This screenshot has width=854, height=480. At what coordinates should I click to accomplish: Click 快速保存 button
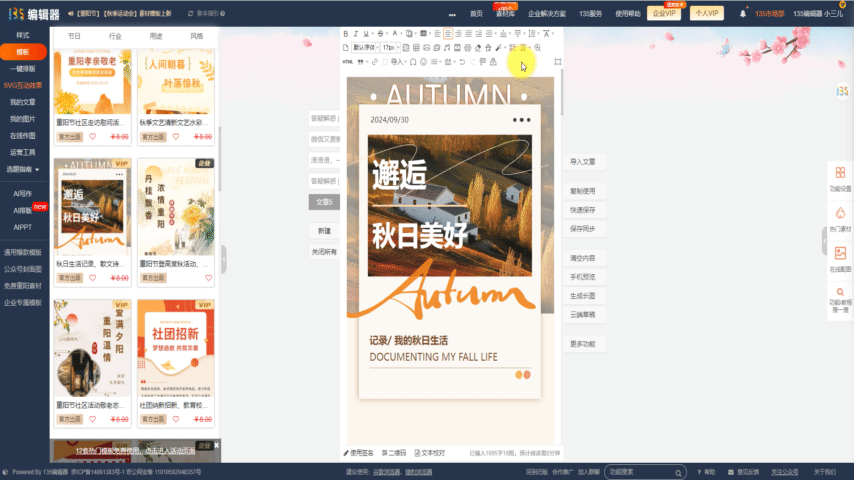point(583,210)
